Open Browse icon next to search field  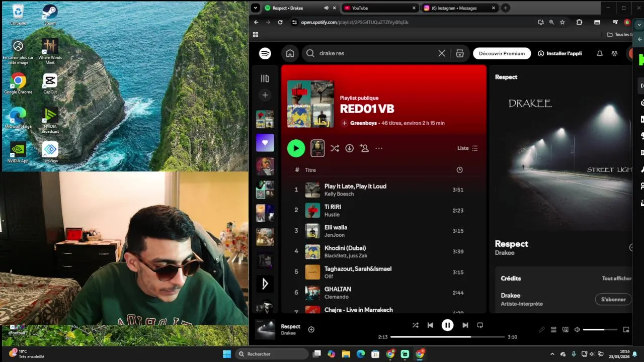point(460,53)
